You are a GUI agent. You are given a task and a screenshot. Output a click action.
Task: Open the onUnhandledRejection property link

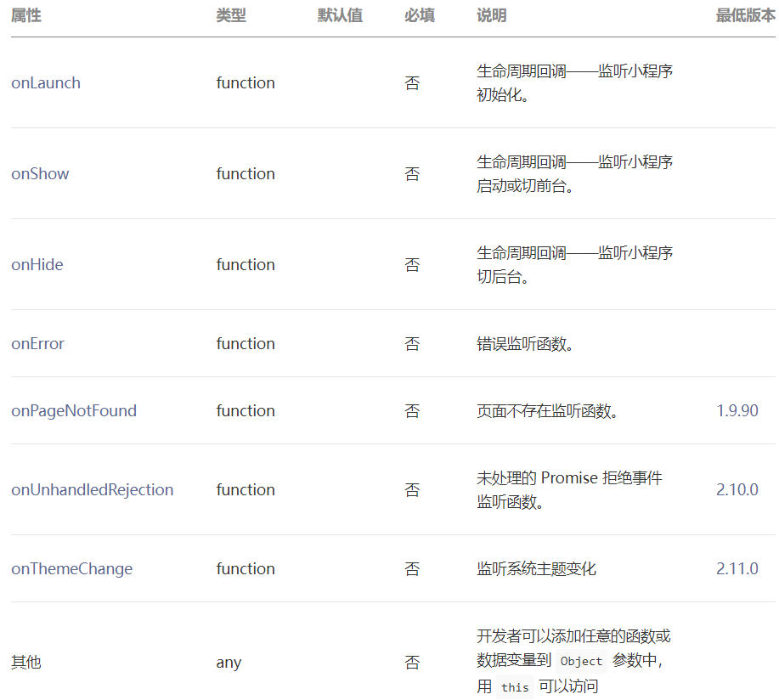(x=93, y=489)
